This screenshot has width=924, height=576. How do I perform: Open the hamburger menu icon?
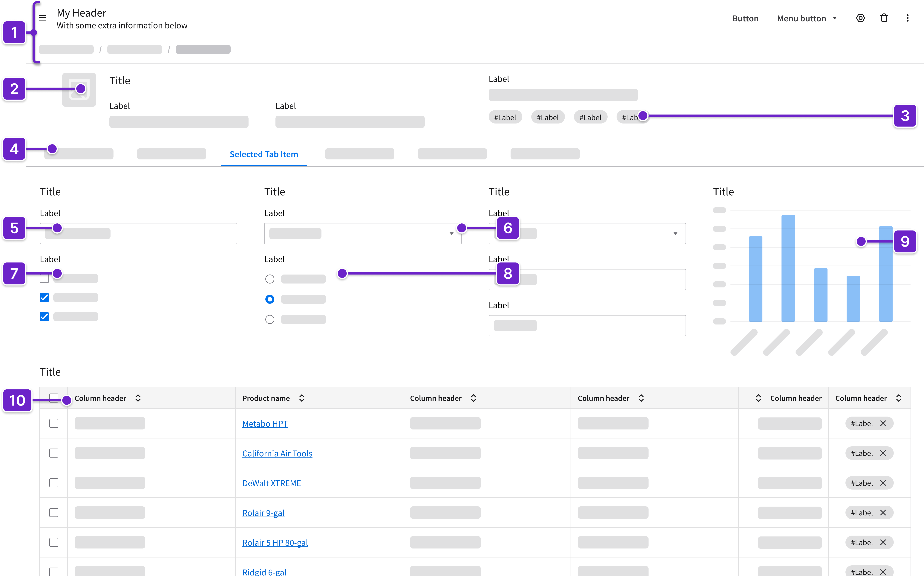coord(43,18)
